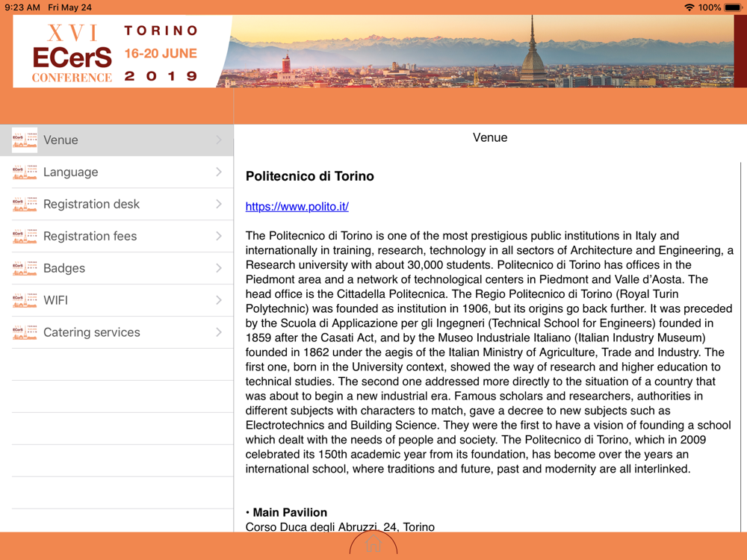Expand the Language row chevron

point(219,172)
